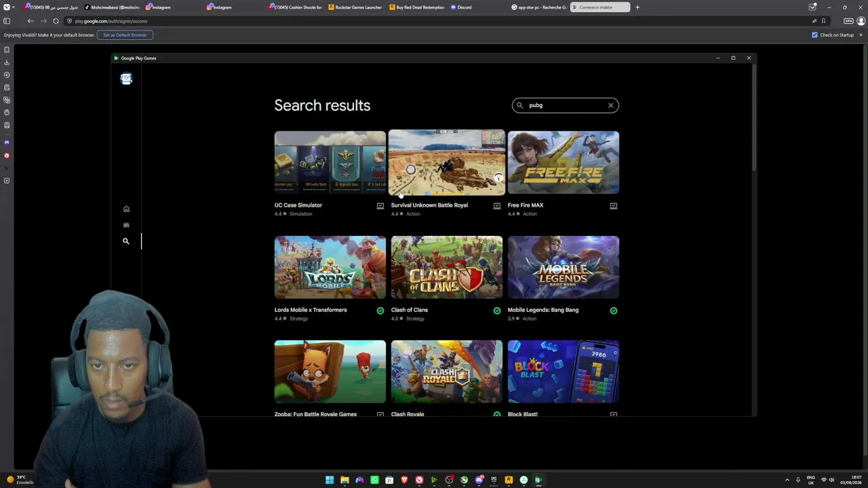Open the Downloads panel in Vivaldi's side panel

7,62
